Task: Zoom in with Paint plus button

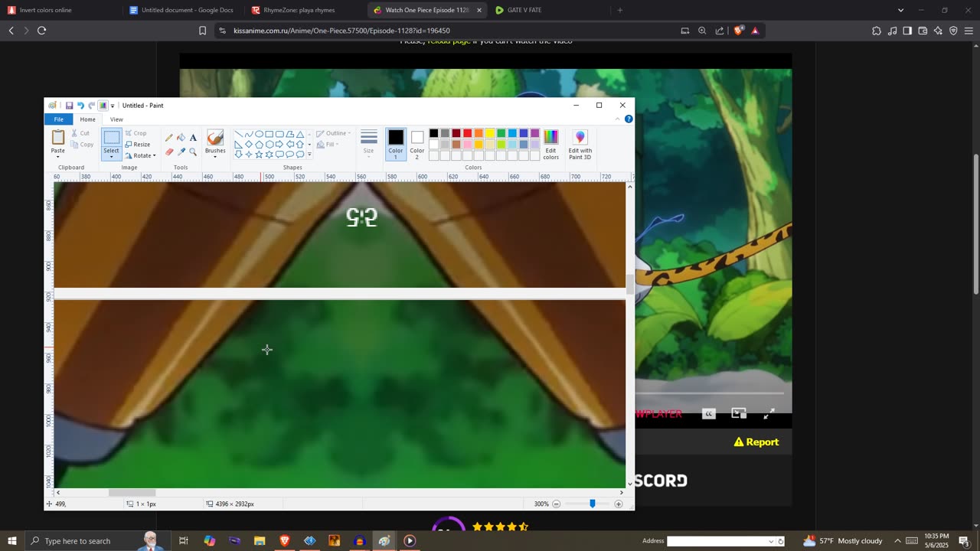Action: tap(619, 504)
